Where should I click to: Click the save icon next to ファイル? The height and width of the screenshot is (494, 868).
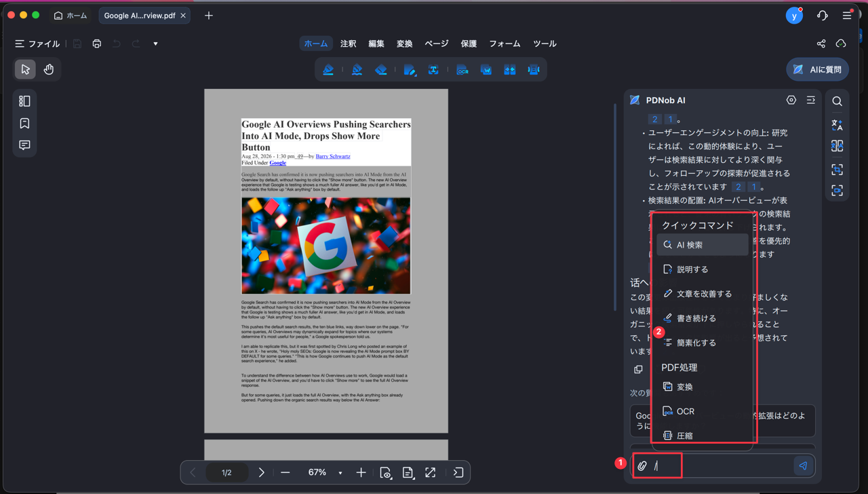77,43
